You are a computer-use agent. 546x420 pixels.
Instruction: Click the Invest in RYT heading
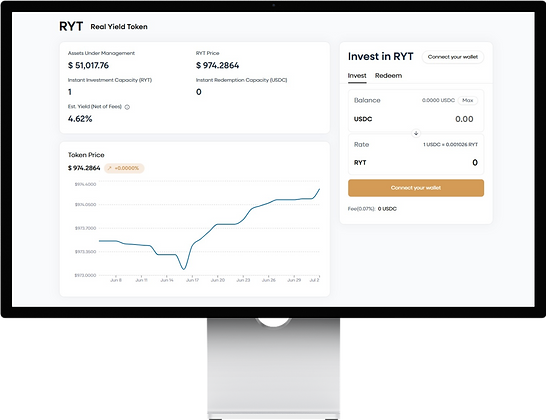[x=381, y=56]
